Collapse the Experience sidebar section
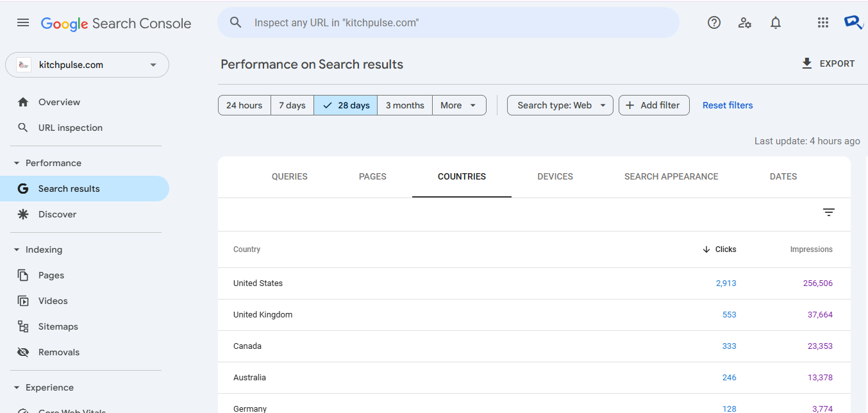The width and height of the screenshot is (868, 413). (x=17, y=387)
